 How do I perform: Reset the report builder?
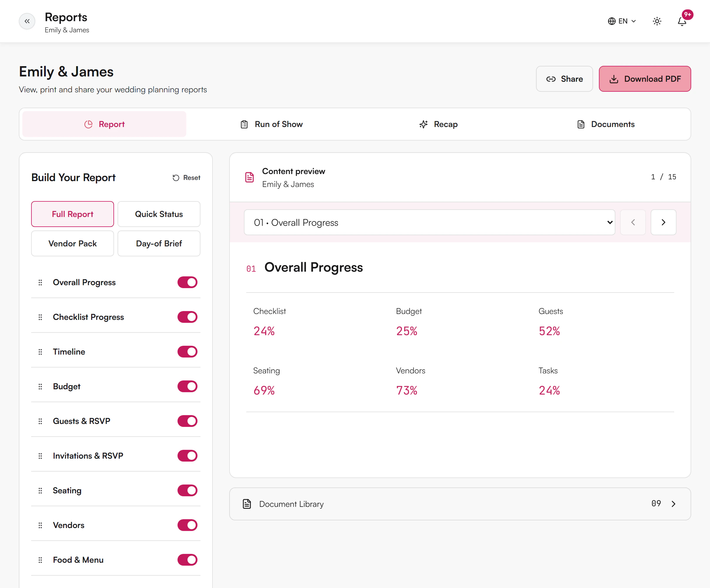(x=186, y=178)
